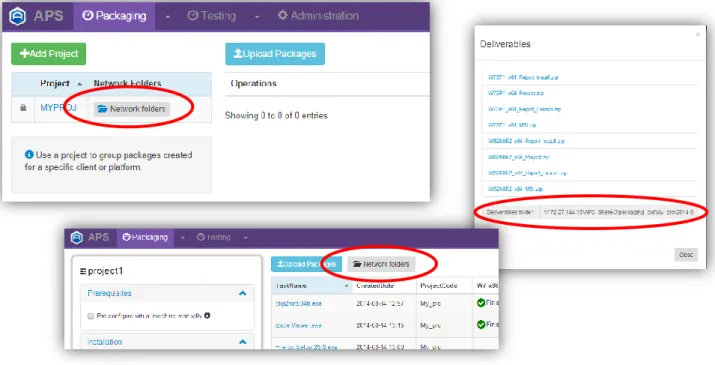Viewport: 715px width, 365px height.
Task: Click green check icon in clip2net row
Action: coord(481,303)
